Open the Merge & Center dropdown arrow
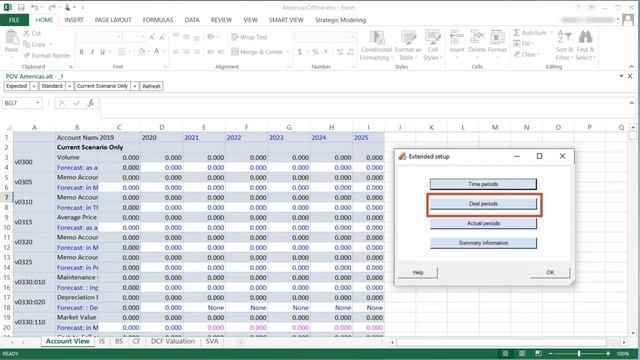 pos(288,52)
